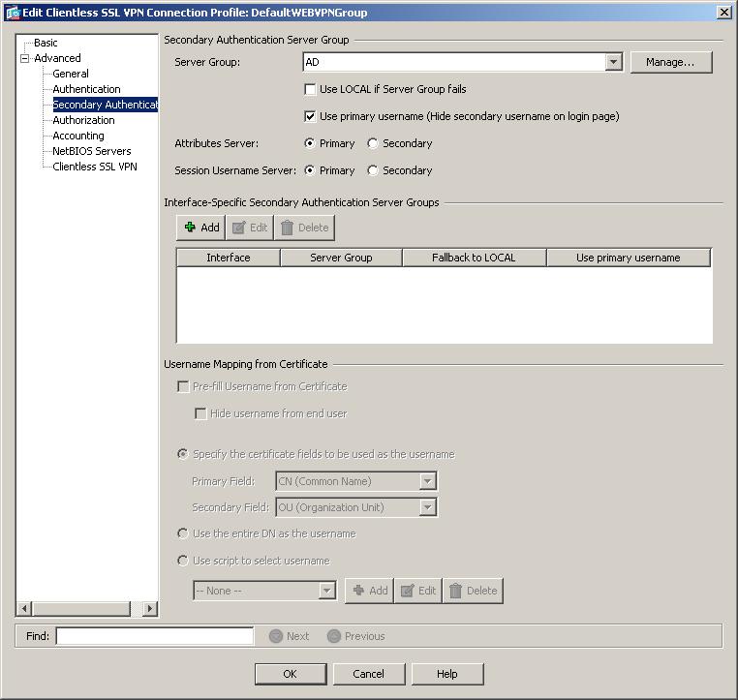The image size is (738, 700).
Task: Check Hide username from end user
Action: pyautogui.click(x=200, y=413)
